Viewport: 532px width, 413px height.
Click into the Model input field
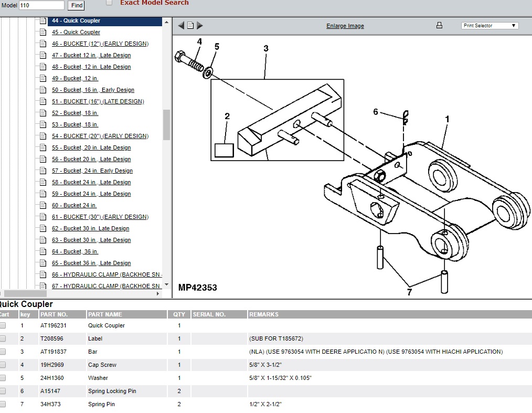(42, 5)
